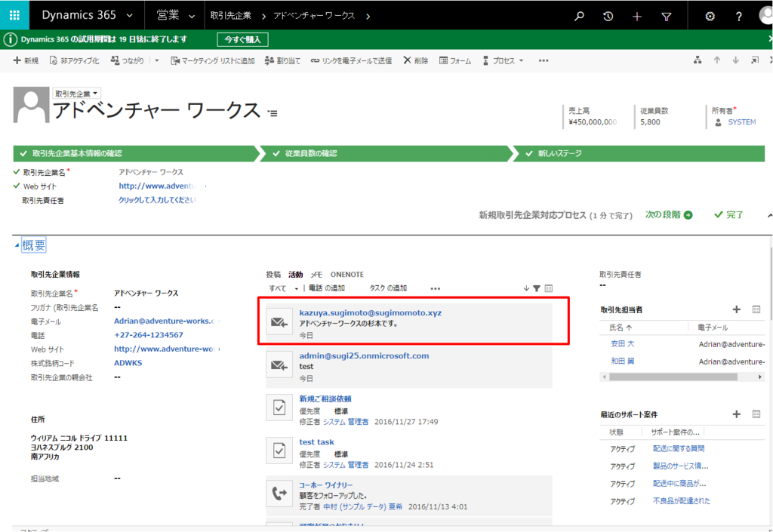The width and height of the screenshot is (773, 532).
Task: Open recent cases grid view icon
Action: [756, 414]
